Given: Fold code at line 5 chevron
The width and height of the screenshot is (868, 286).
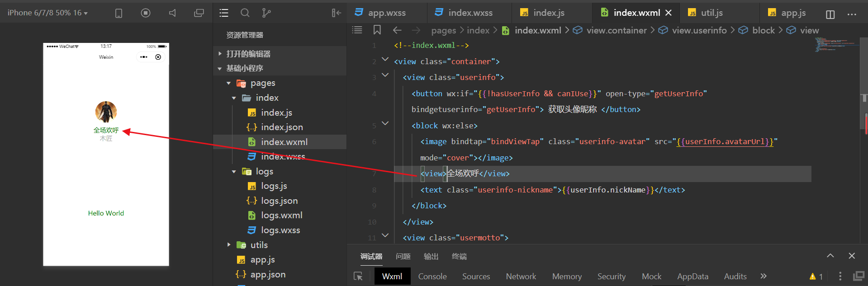Looking at the screenshot, I should tap(385, 123).
